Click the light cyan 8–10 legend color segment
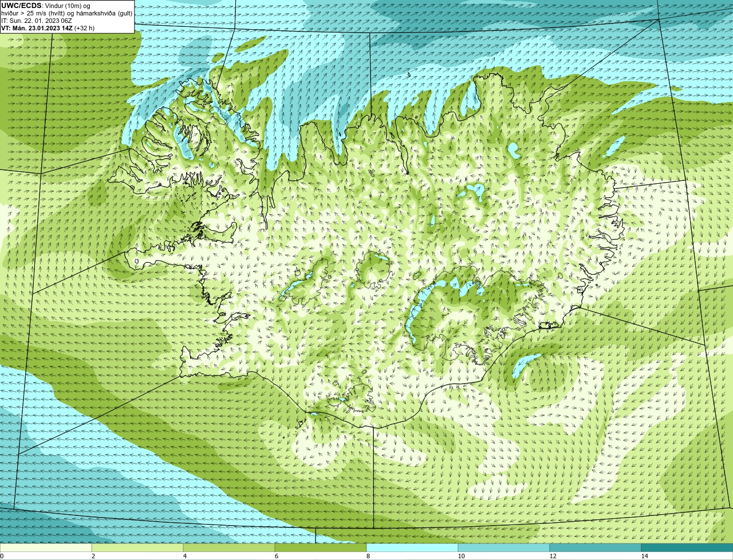 [412, 547]
